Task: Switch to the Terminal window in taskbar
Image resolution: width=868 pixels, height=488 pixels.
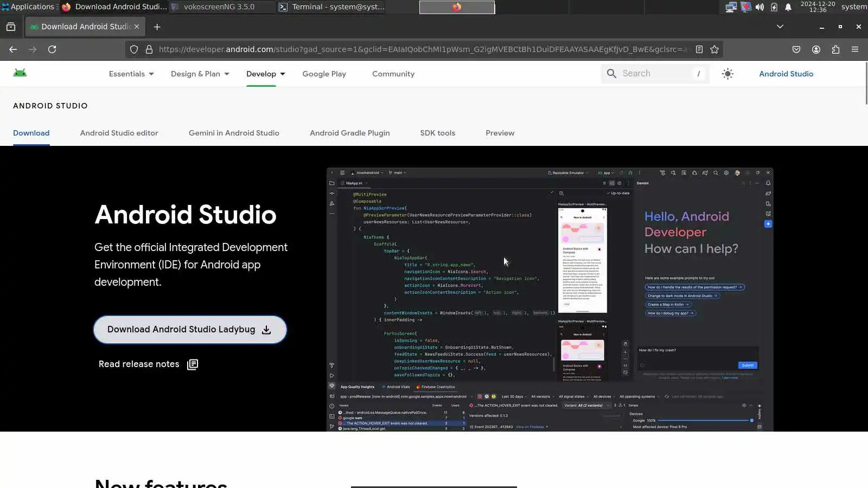Action: 332,7
